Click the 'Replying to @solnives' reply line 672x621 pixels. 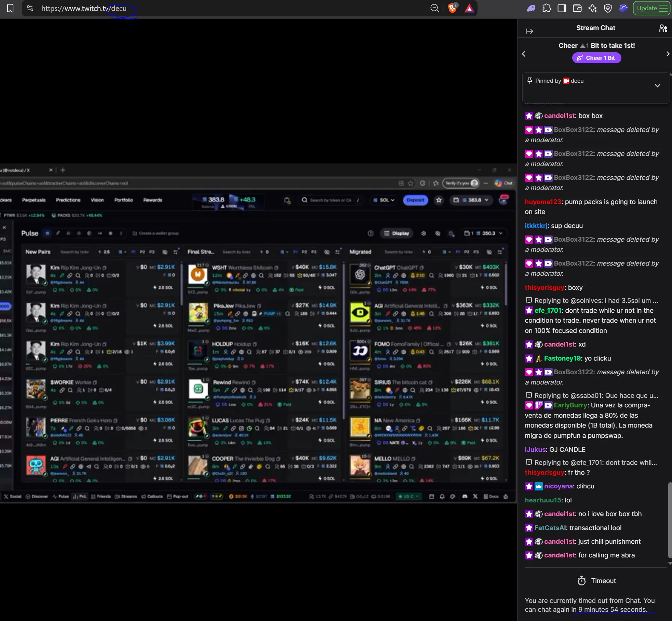click(x=591, y=300)
